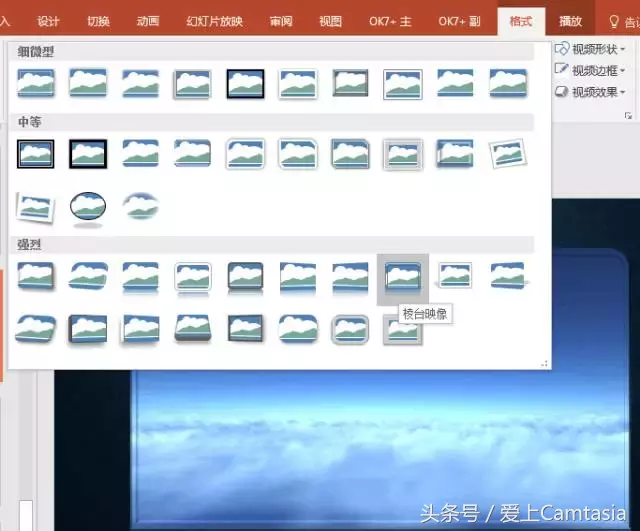Click the lightbulb tell-me icon
The image size is (640, 531).
coord(613,21)
